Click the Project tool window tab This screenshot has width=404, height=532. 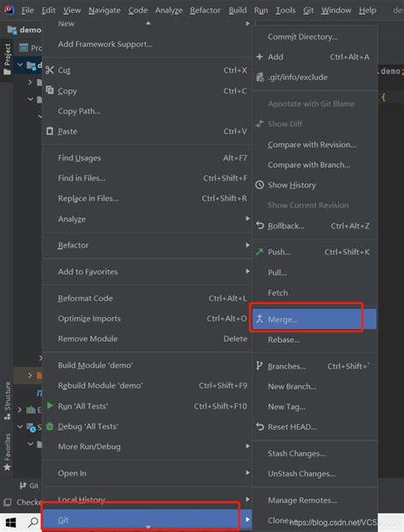(7, 59)
